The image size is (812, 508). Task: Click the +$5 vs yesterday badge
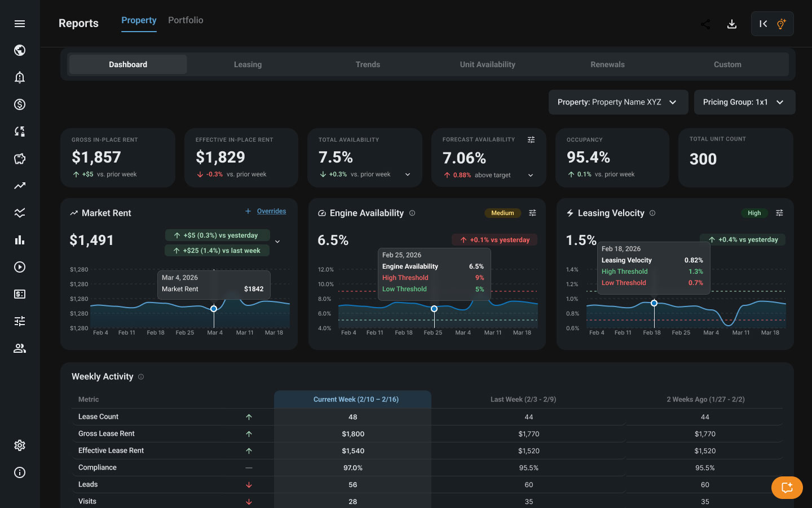(217, 235)
